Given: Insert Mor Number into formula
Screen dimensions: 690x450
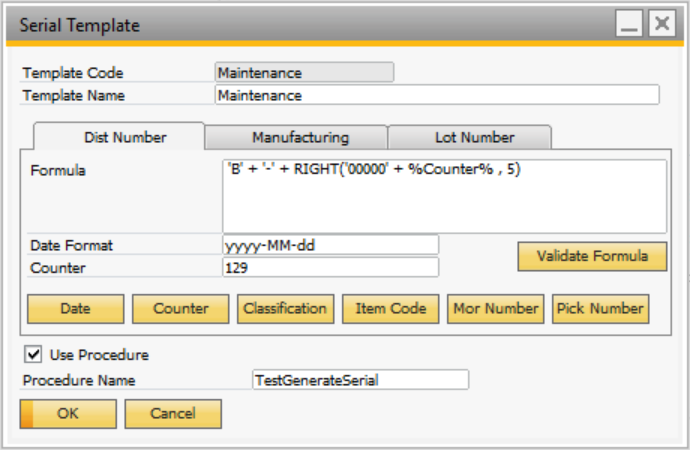Looking at the screenshot, I should coord(496,309).
